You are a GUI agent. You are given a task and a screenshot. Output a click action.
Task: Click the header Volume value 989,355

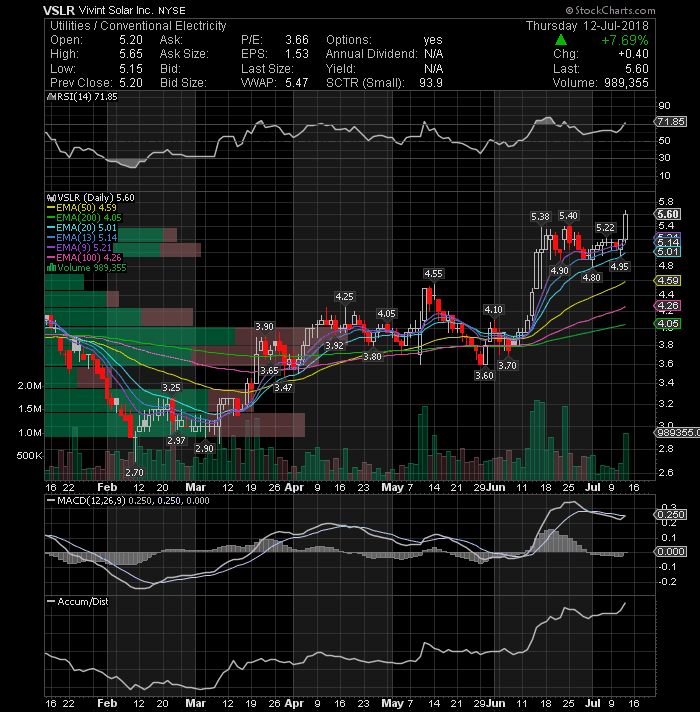coord(626,83)
